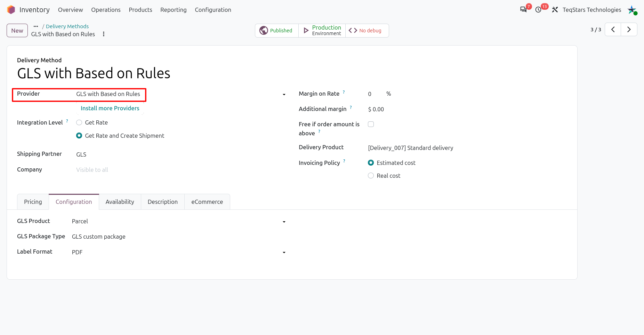Click the New button
This screenshot has height=335, width=644.
tap(17, 31)
